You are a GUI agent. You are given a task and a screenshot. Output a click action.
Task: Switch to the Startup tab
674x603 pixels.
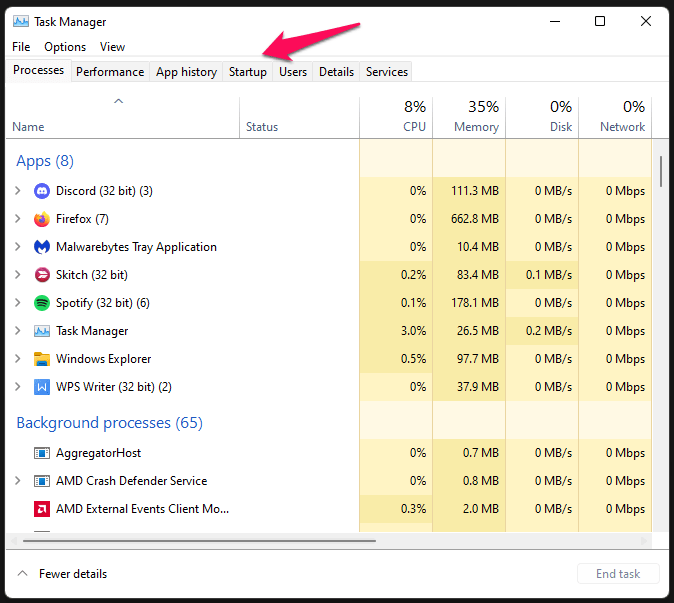pyautogui.click(x=248, y=72)
